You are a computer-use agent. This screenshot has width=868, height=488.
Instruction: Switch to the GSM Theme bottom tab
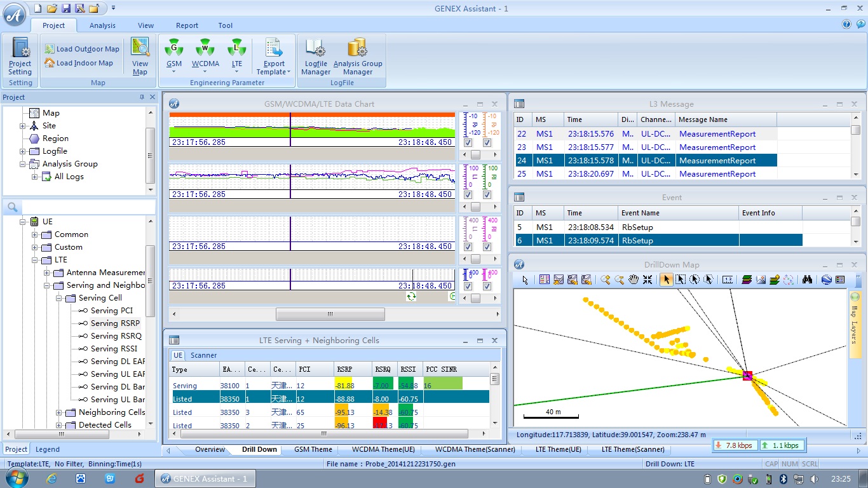(313, 449)
